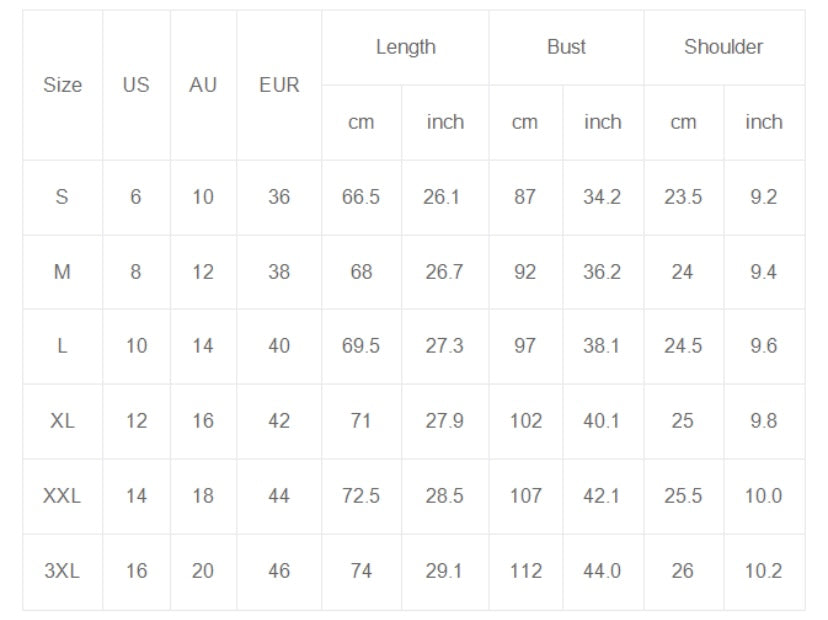Click the XXL size row label
This screenshot has height=620, width=828.
coord(62,496)
